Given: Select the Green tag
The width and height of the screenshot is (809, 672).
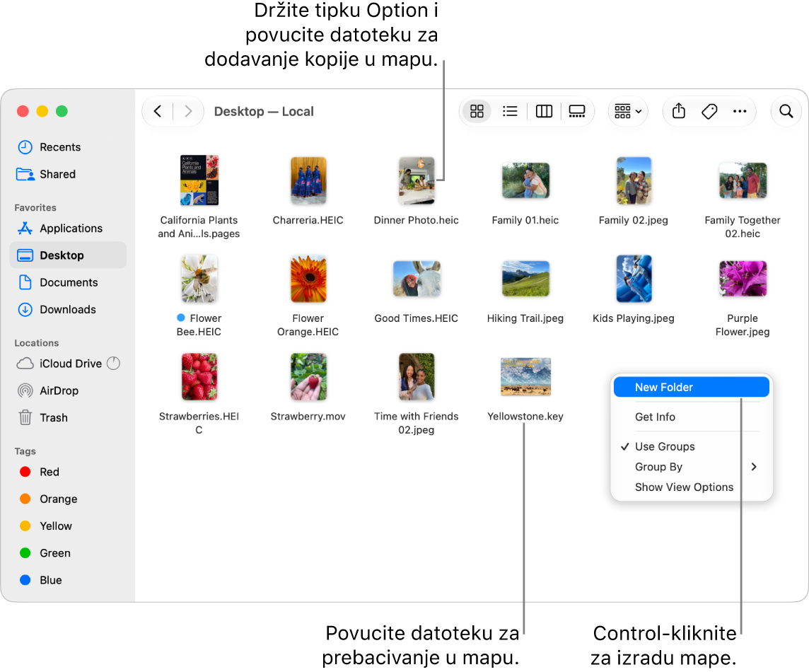Looking at the screenshot, I should [x=68, y=552].
